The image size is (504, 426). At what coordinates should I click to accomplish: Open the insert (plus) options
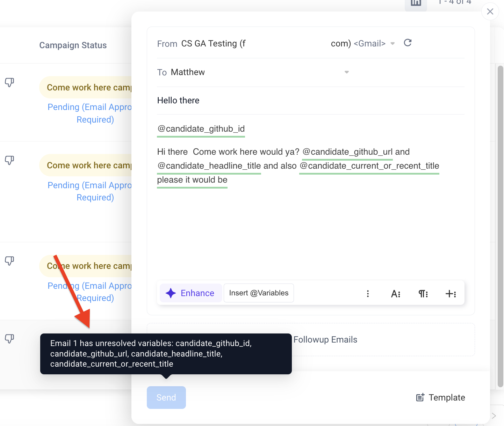point(451,294)
